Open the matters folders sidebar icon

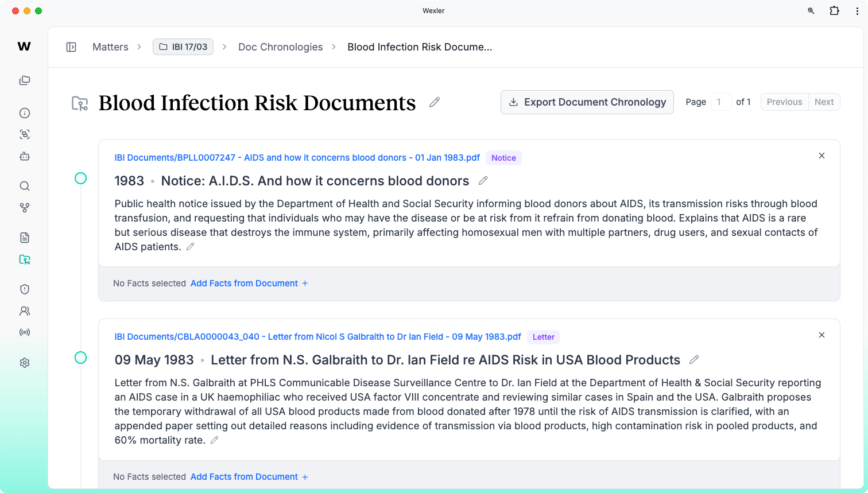tap(25, 80)
